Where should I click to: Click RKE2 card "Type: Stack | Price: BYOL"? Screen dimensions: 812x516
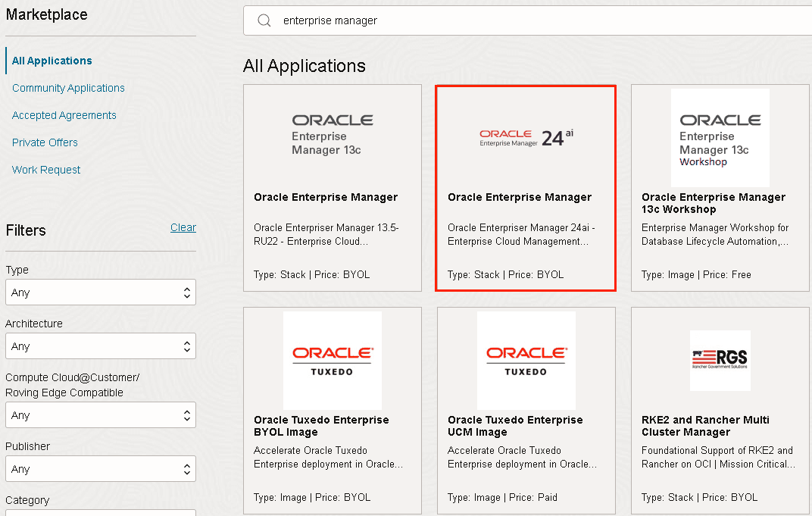pos(700,497)
